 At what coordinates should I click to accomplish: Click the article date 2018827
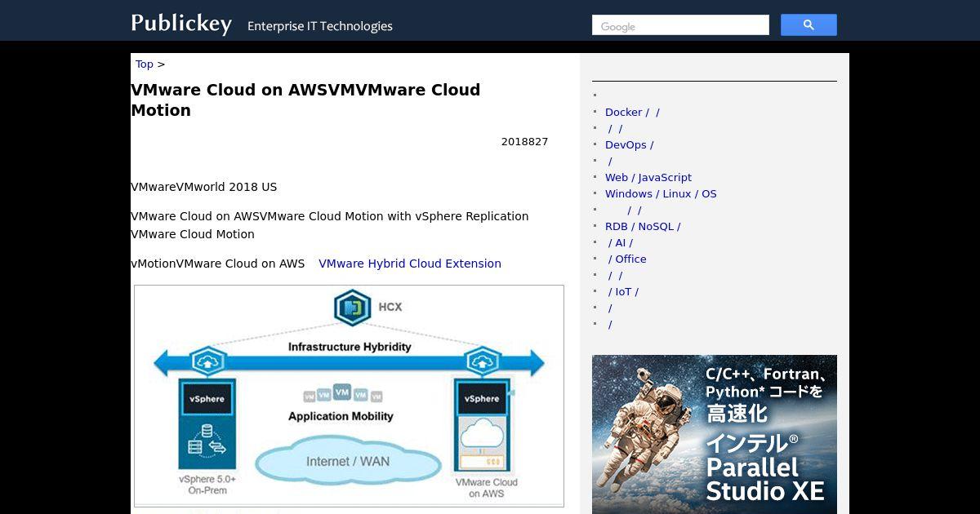524,142
